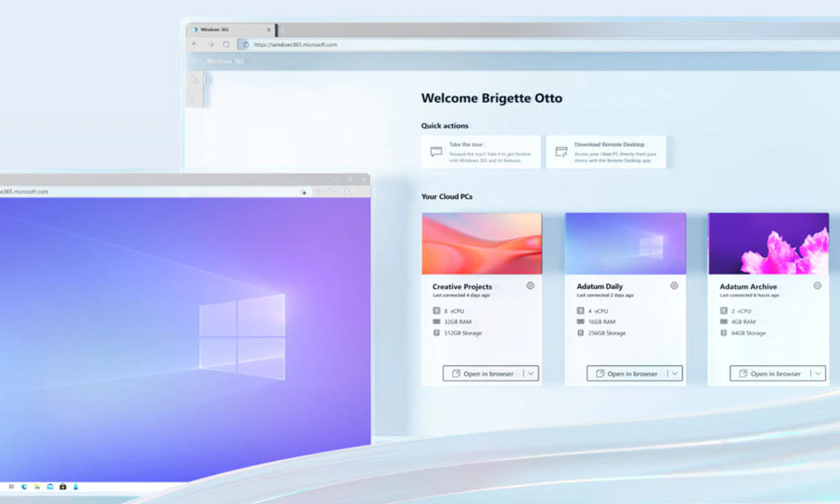Click the 'Your Cloud PCs' heading
Image resolution: width=840 pixels, height=504 pixels.
447,197
